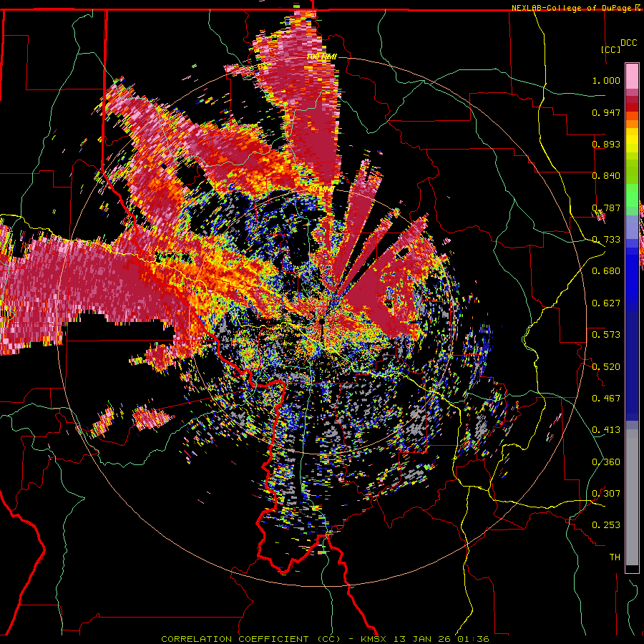Pick the gray segment of the color scale
This screenshot has height=644, width=644.
632,497
